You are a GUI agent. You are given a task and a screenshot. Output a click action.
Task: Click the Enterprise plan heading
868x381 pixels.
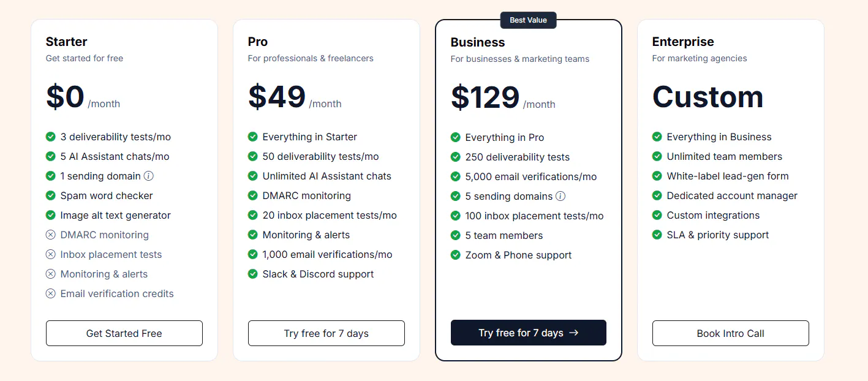[x=683, y=42]
